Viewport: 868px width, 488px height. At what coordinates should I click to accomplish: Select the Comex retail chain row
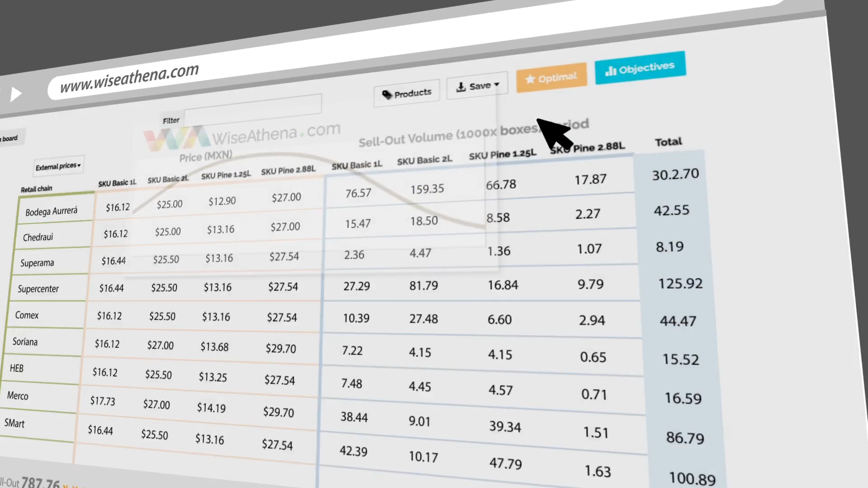pyautogui.click(x=27, y=315)
